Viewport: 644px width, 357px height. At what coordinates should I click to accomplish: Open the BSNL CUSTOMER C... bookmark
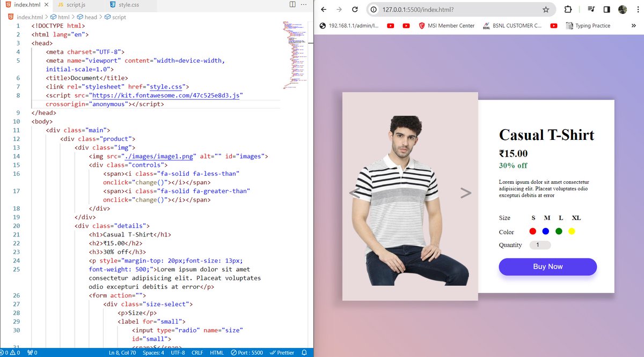click(x=513, y=26)
